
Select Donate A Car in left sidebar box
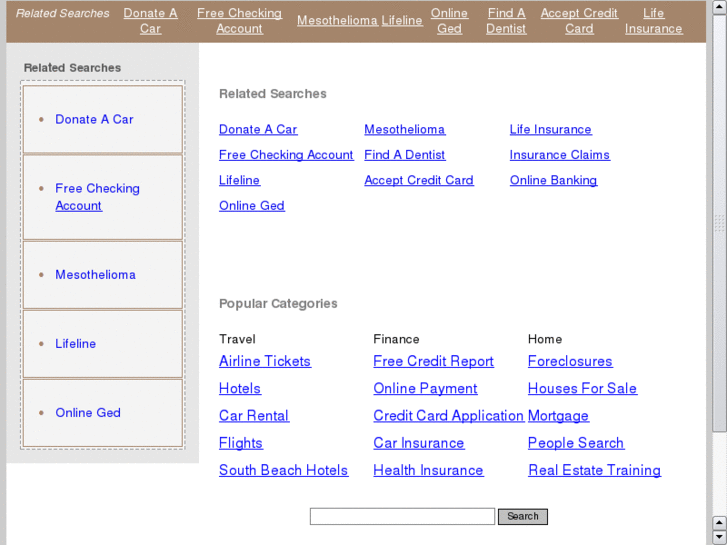coord(94,119)
